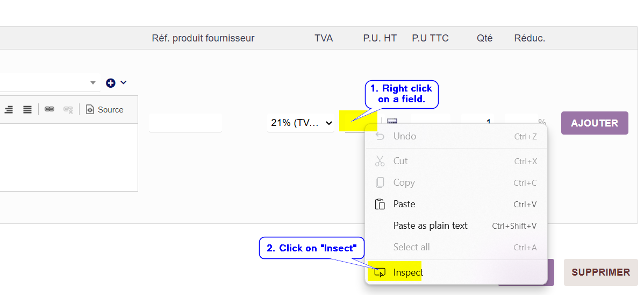Click the blue plus circle icon

coord(111,83)
